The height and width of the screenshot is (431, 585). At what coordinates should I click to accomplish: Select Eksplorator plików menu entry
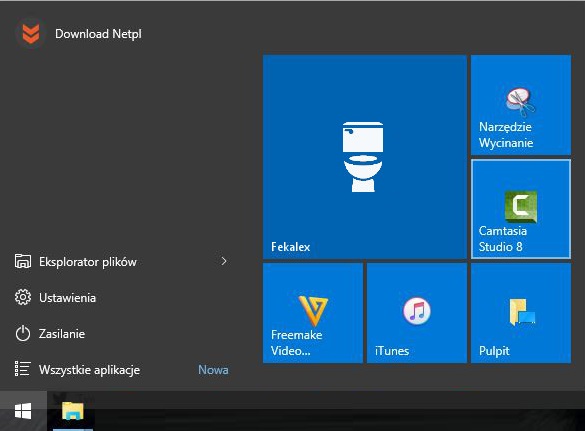pyautogui.click(x=121, y=261)
